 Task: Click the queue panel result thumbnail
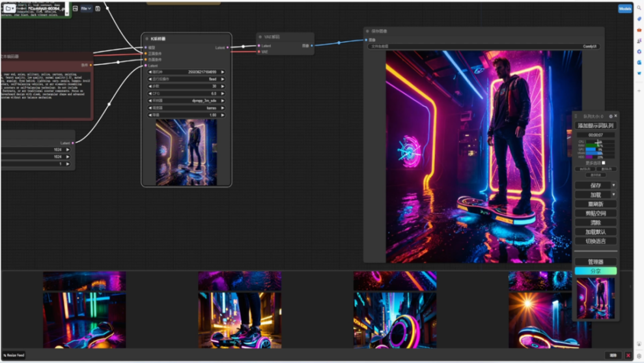click(596, 298)
